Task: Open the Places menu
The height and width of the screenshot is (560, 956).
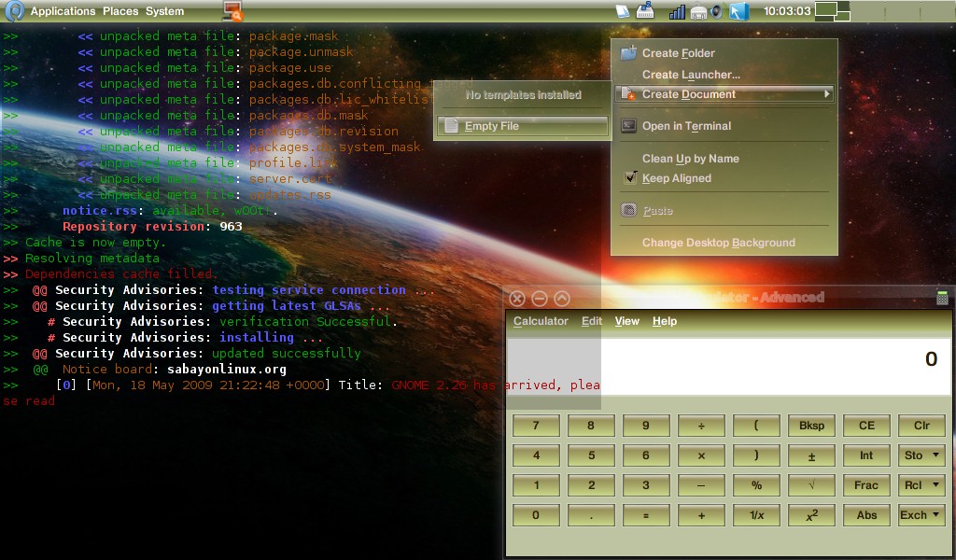Action: [120, 11]
